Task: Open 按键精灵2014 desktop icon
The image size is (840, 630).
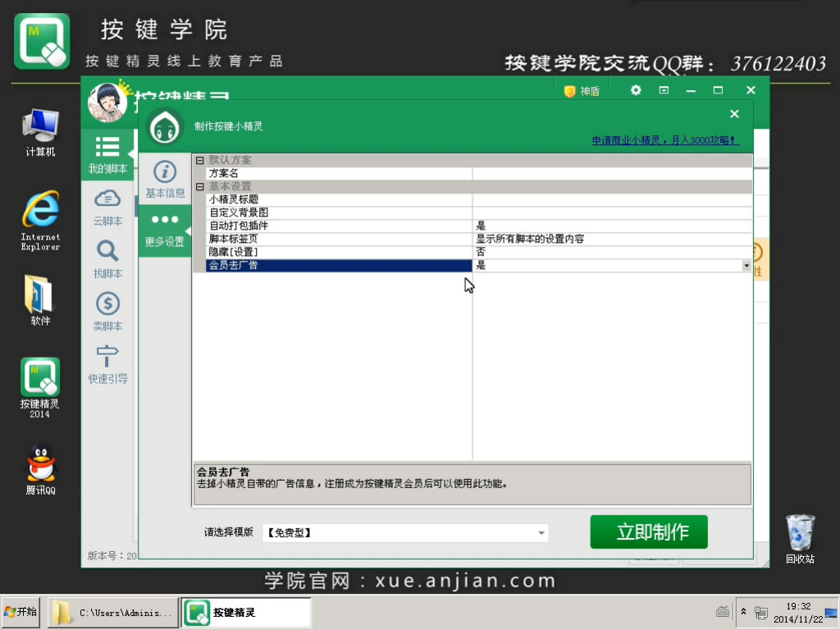Action: (x=40, y=388)
